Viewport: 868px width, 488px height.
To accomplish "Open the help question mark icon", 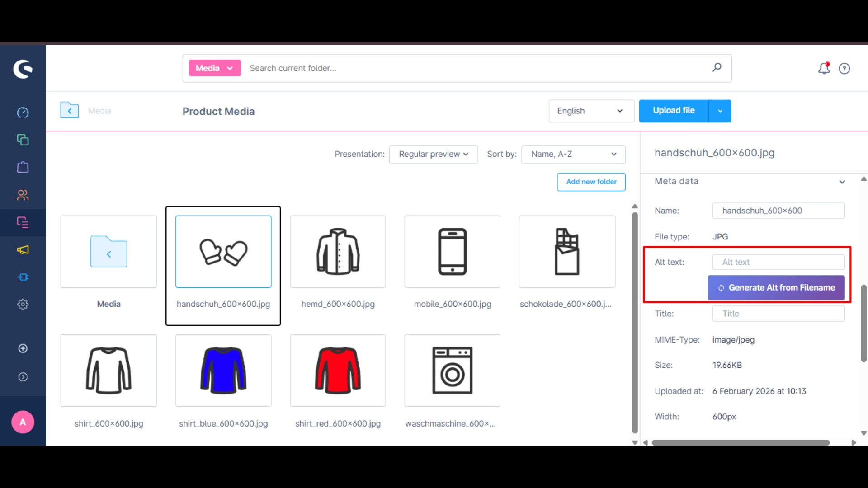I will click(844, 69).
